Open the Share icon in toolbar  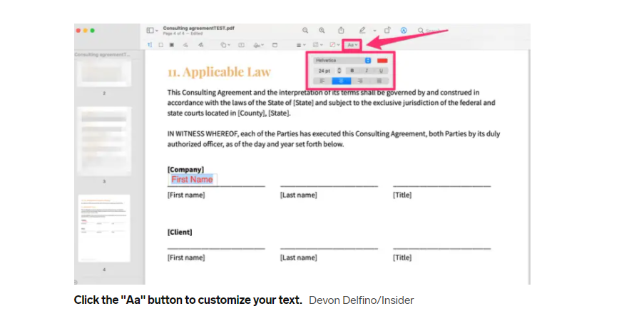(341, 30)
